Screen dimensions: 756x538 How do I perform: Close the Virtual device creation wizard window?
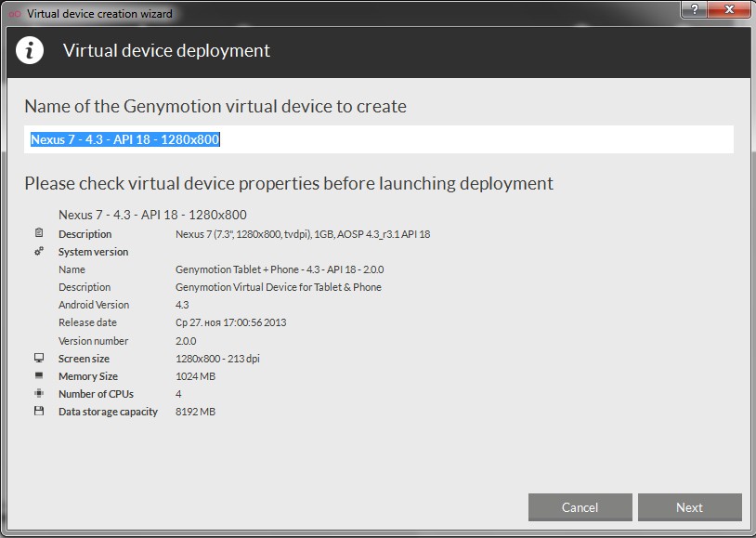click(729, 9)
